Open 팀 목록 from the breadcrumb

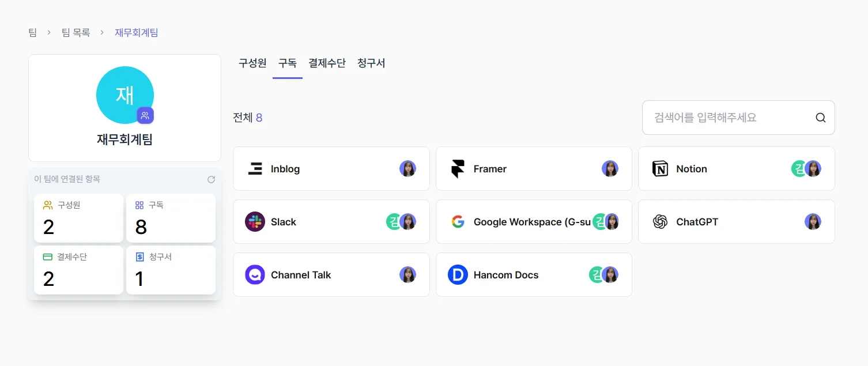[76, 33]
